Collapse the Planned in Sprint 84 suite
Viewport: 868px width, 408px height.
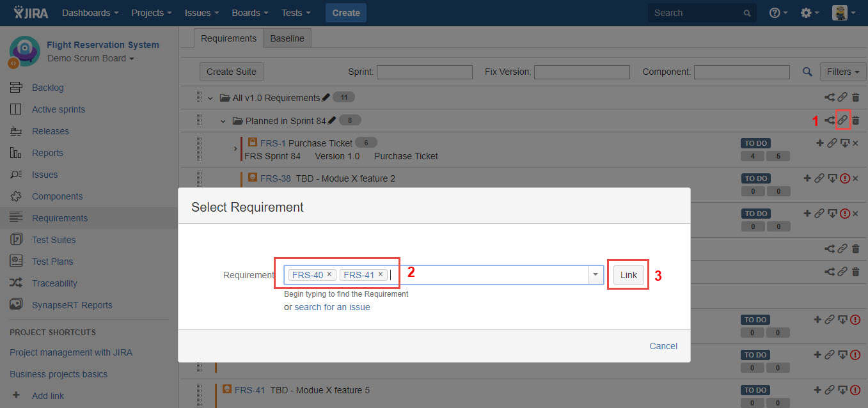[223, 121]
